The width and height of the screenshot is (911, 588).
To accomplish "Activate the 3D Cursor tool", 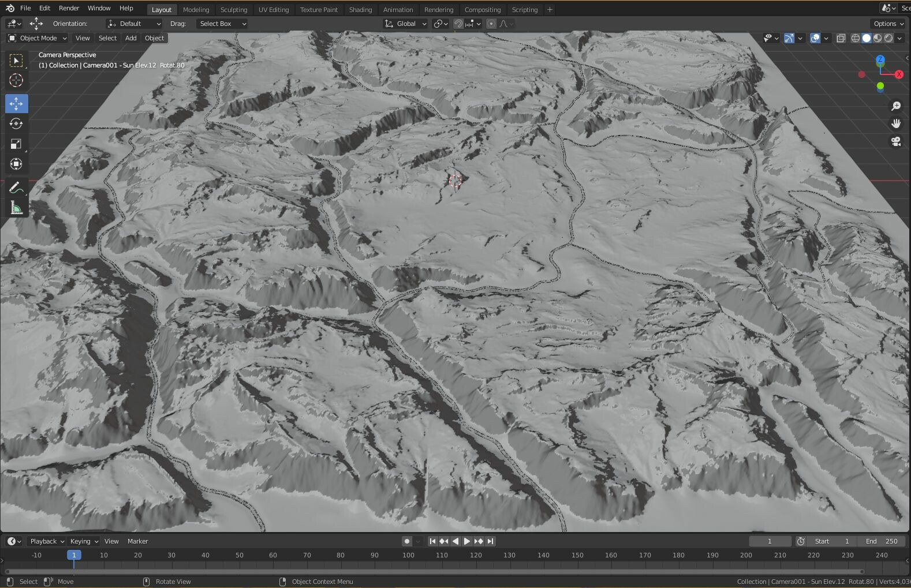I will [16, 81].
